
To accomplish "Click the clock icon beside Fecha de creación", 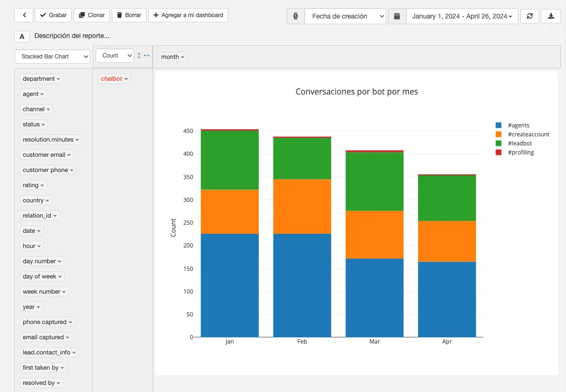I will (296, 16).
